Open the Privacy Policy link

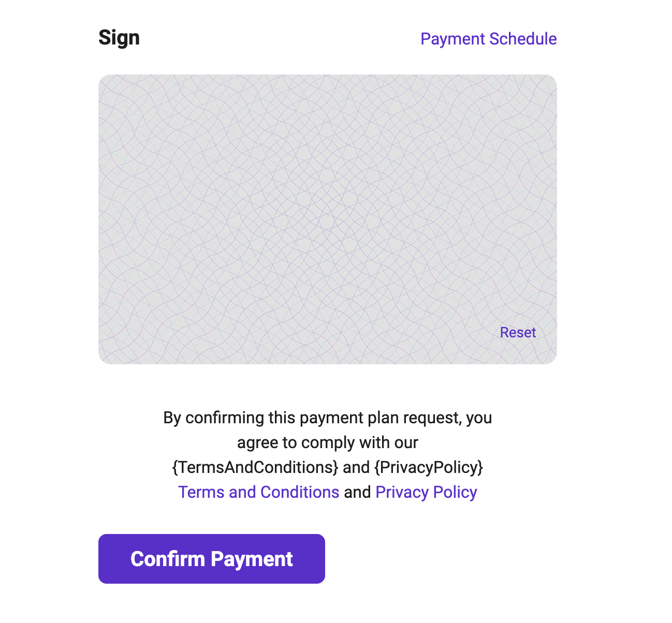(426, 492)
